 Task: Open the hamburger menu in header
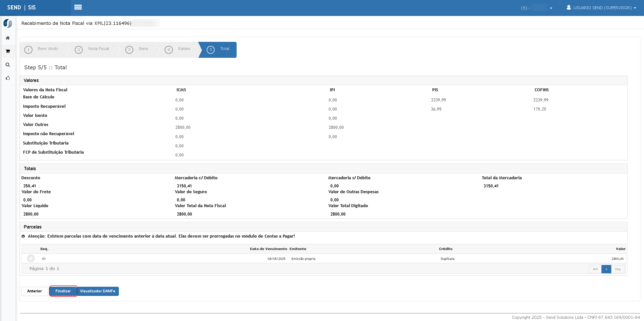click(78, 7)
